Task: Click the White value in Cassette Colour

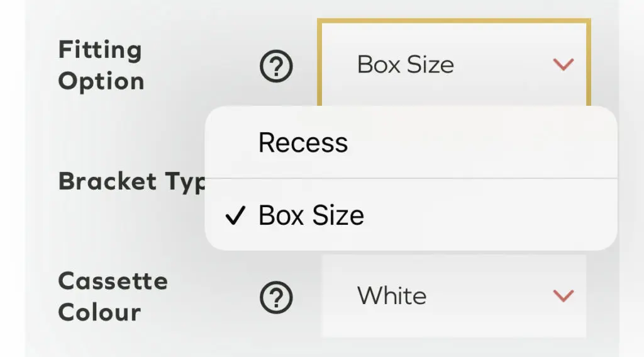Action: [x=391, y=295]
